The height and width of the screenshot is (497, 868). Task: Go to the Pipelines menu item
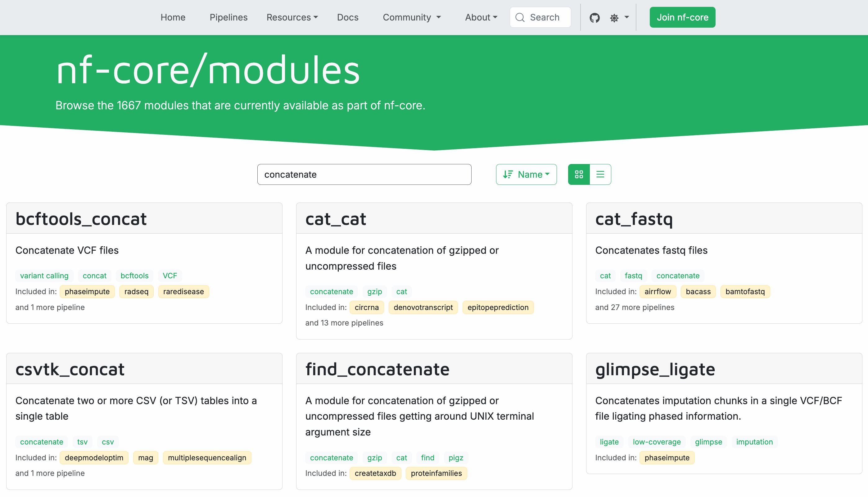(x=228, y=17)
